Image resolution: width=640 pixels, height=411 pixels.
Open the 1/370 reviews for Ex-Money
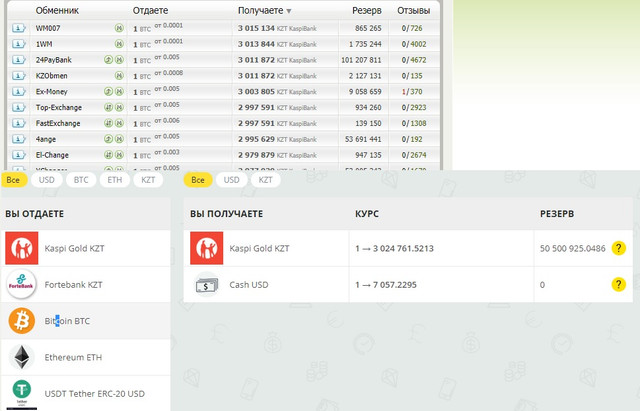(x=412, y=92)
